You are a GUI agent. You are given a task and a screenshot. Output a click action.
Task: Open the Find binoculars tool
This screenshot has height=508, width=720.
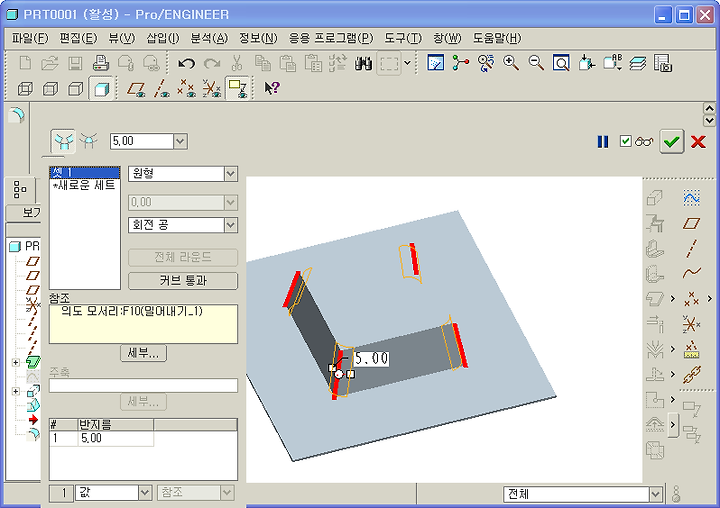click(x=363, y=63)
